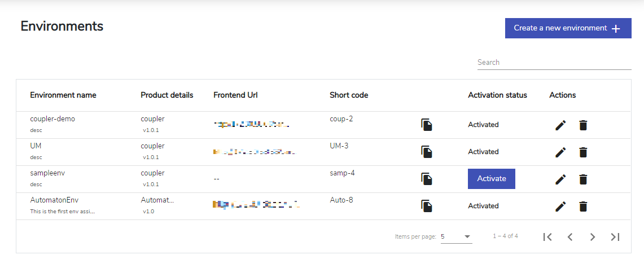644x268 pixels.
Task: Copy short code for coupler-demo environment
Action: (x=427, y=125)
